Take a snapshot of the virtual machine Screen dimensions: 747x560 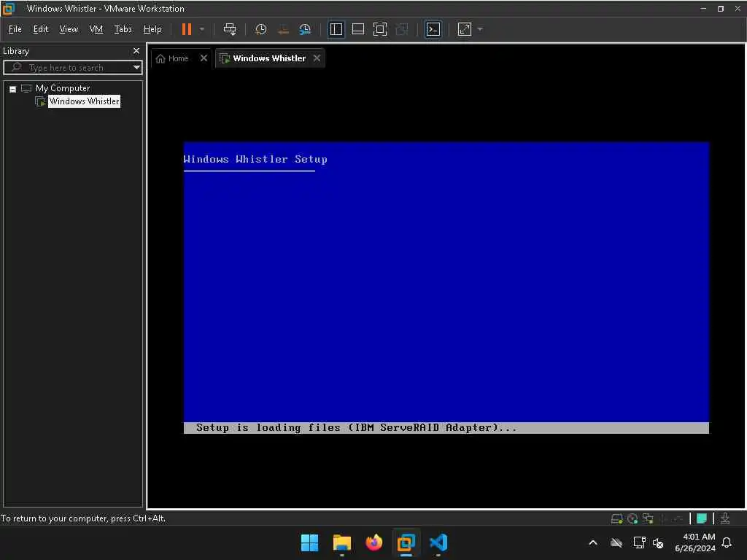(260, 29)
